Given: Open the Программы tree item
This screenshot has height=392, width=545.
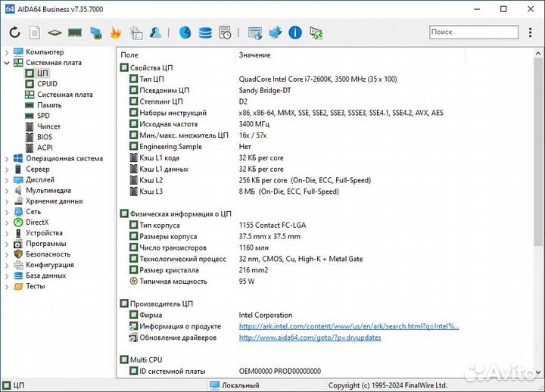Looking at the screenshot, I should tap(40, 244).
